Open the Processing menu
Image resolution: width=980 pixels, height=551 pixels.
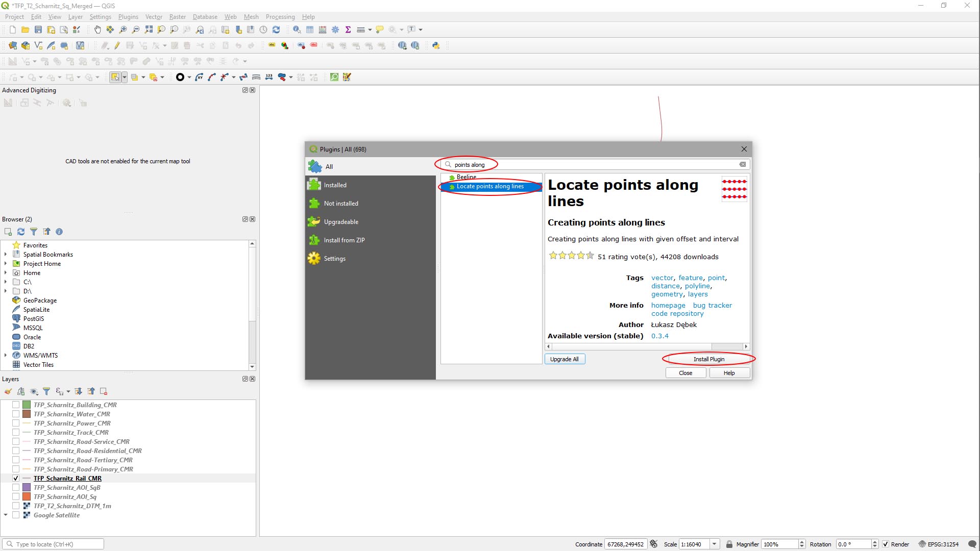pos(280,17)
